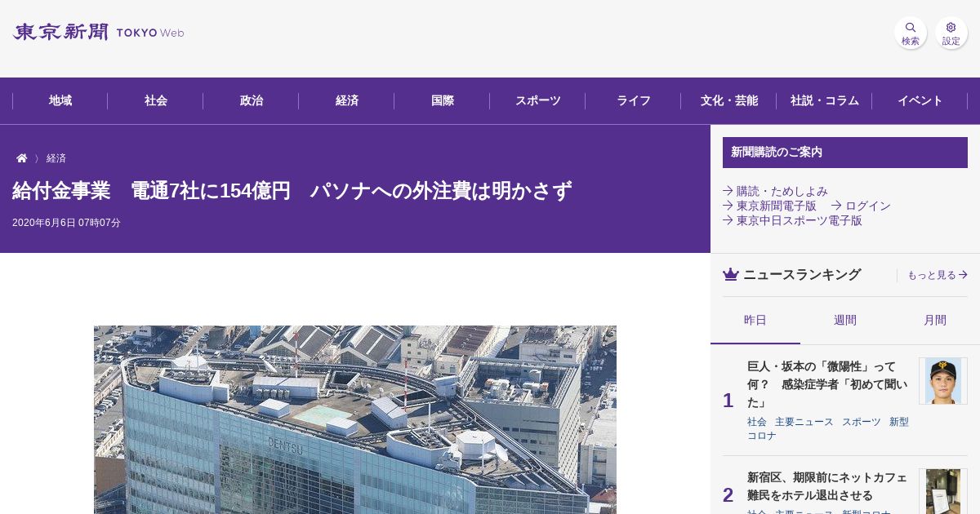The width and height of the screenshot is (980, 514).
Task: Click the 新型コロナ tag under ranking 1
Action: pyautogui.click(x=828, y=428)
